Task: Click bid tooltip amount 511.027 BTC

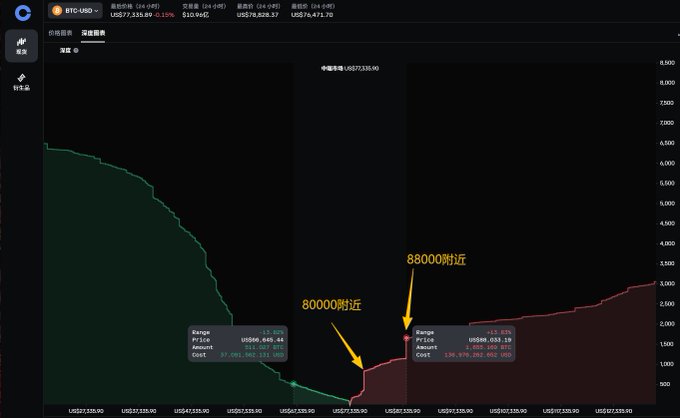Action: [x=264, y=347]
